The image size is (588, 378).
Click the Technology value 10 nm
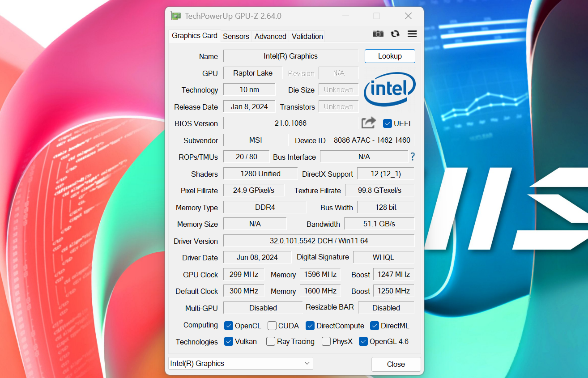[249, 89]
